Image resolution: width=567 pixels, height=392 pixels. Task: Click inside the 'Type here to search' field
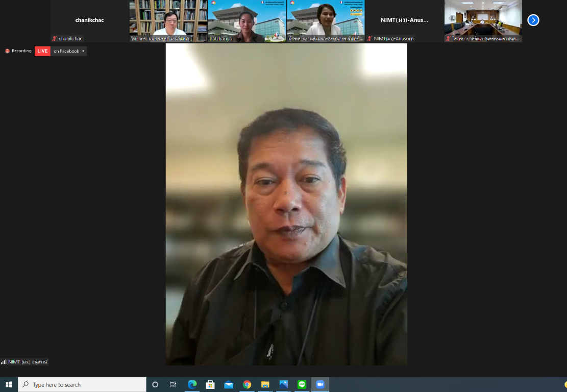tap(82, 384)
